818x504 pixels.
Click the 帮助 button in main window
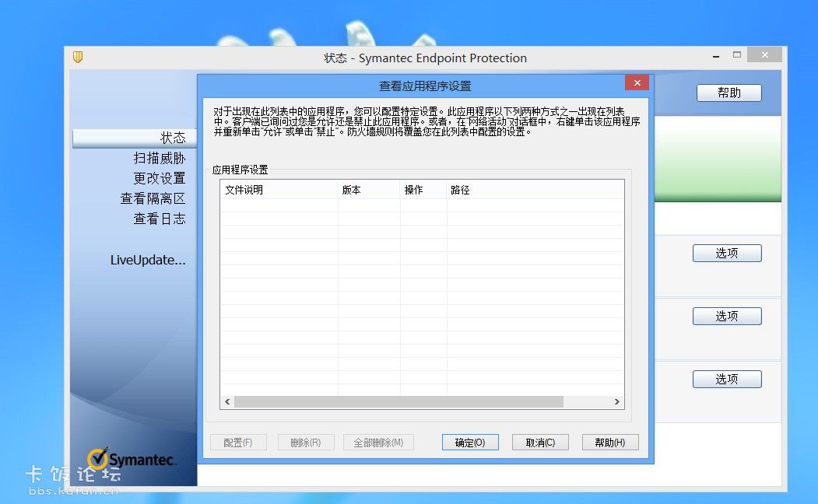(x=728, y=93)
